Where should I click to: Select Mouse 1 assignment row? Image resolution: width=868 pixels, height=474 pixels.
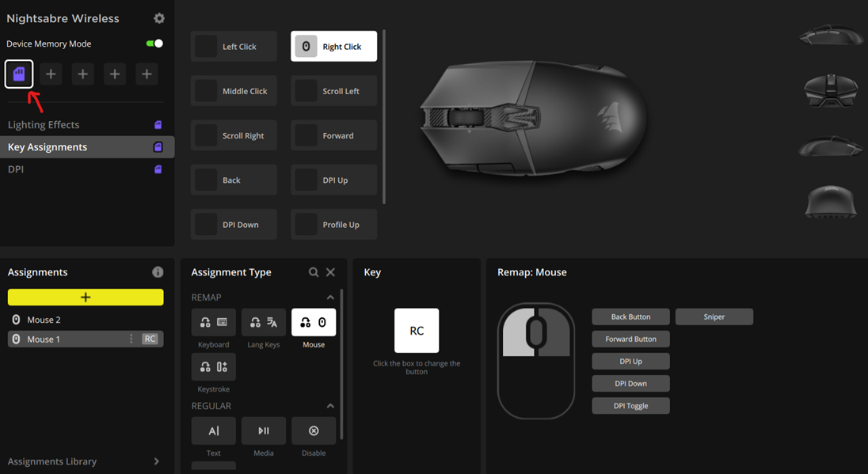coord(86,339)
